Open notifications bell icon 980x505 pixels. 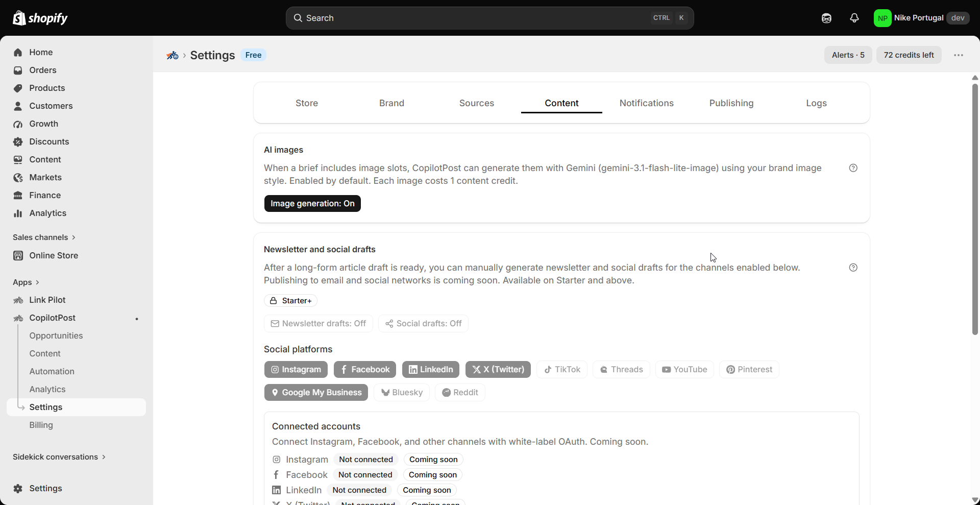[x=854, y=18]
